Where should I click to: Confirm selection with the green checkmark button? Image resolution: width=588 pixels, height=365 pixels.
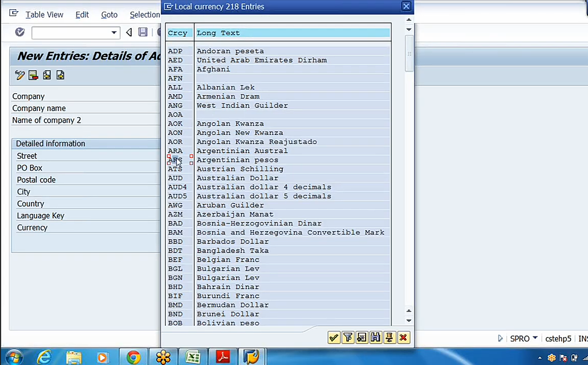(334, 338)
